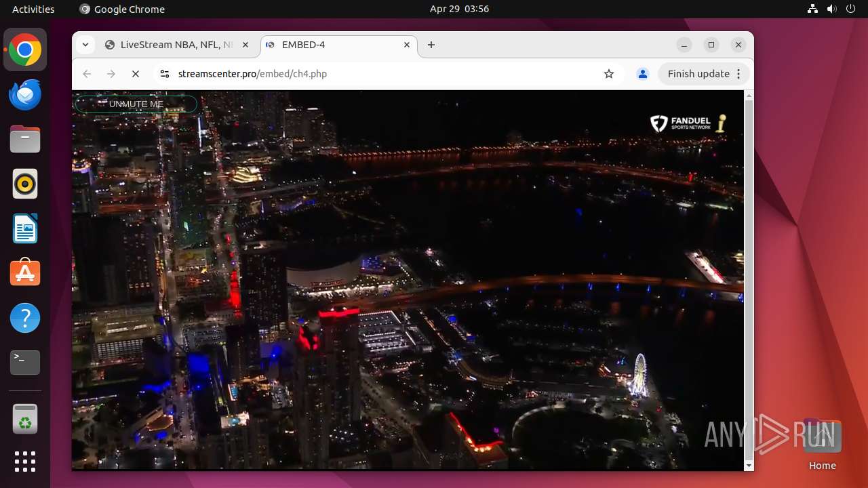The height and width of the screenshot is (488, 868).
Task: Open the volume icon in the system tray
Action: coord(832,9)
